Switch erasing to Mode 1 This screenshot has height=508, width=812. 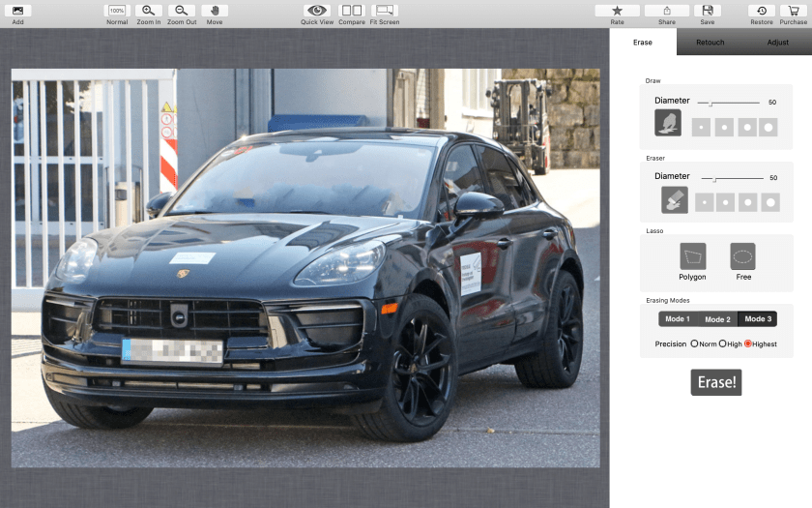point(678,319)
